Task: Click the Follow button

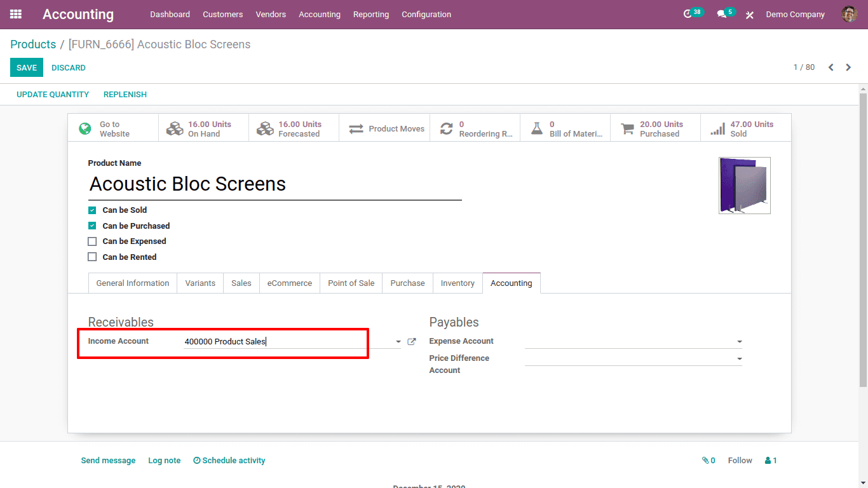Action: [740, 461]
